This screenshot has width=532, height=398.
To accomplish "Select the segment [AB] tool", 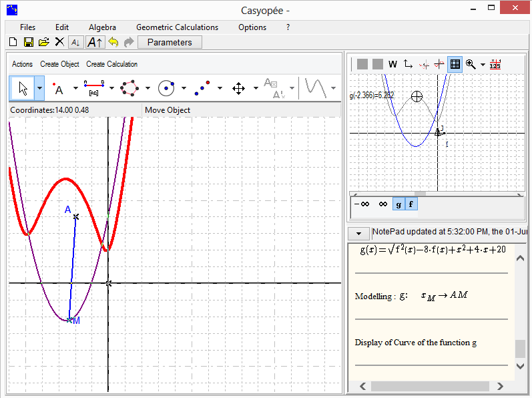I will (x=94, y=88).
